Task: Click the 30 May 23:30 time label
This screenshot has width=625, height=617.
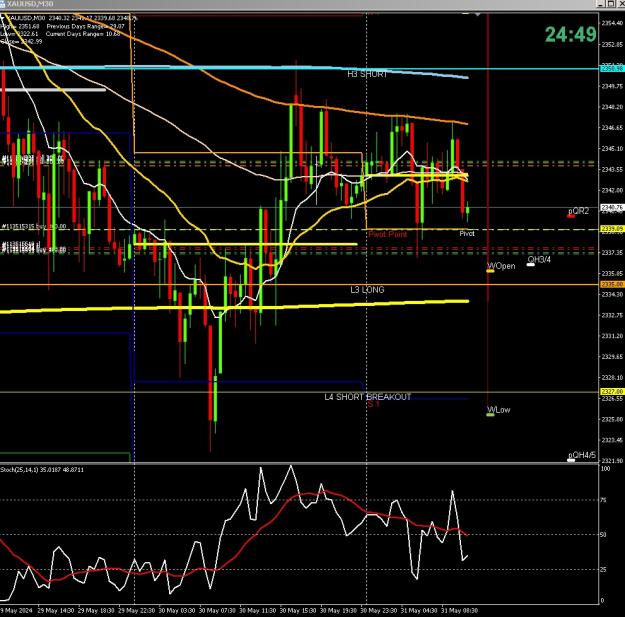Action: click(x=379, y=611)
